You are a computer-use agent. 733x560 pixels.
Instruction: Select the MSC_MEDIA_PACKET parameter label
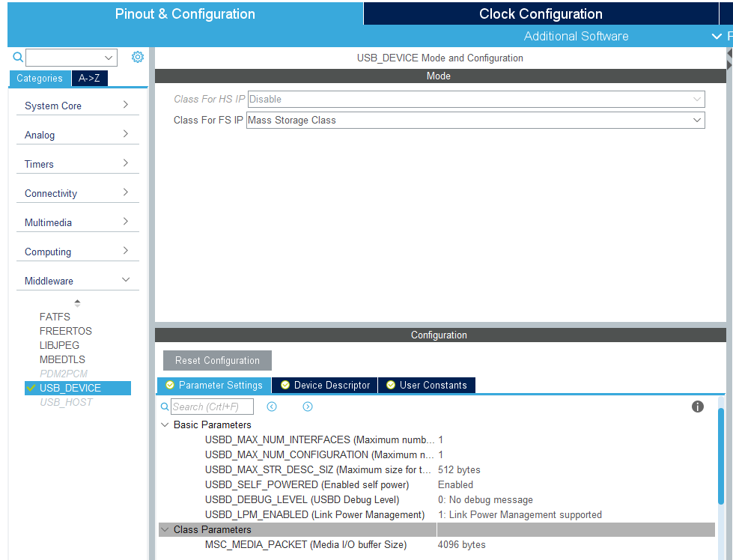pos(305,544)
